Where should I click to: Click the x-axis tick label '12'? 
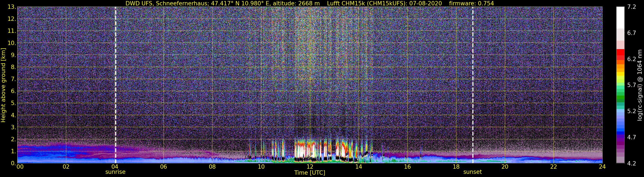[310, 167]
